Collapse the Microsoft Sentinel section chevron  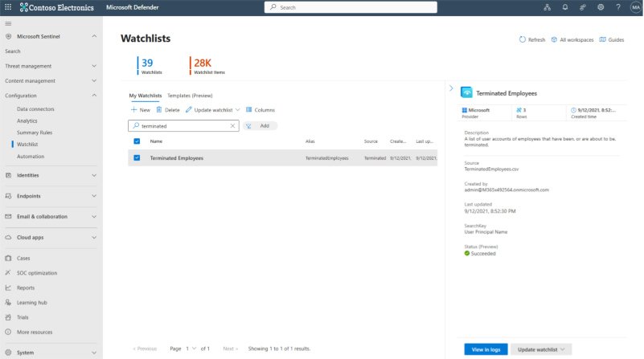click(x=94, y=36)
